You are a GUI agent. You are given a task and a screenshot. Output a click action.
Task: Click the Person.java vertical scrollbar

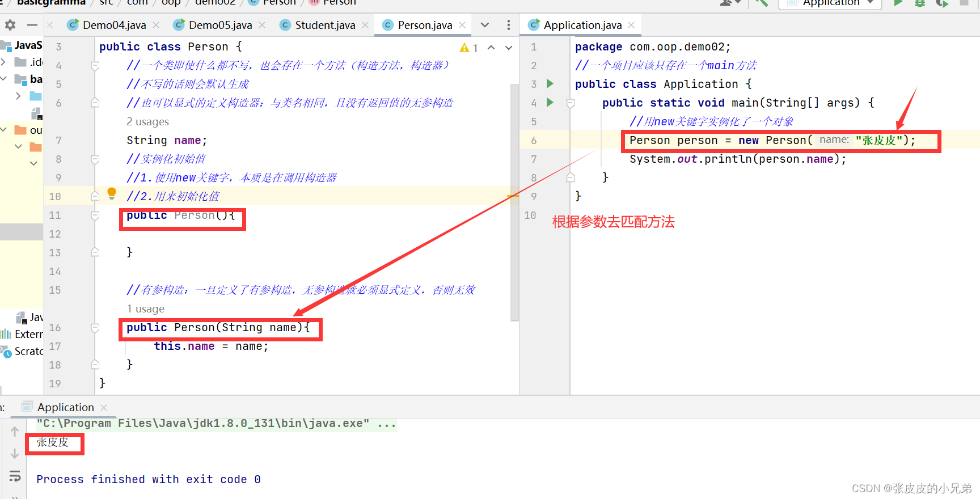pos(514,202)
